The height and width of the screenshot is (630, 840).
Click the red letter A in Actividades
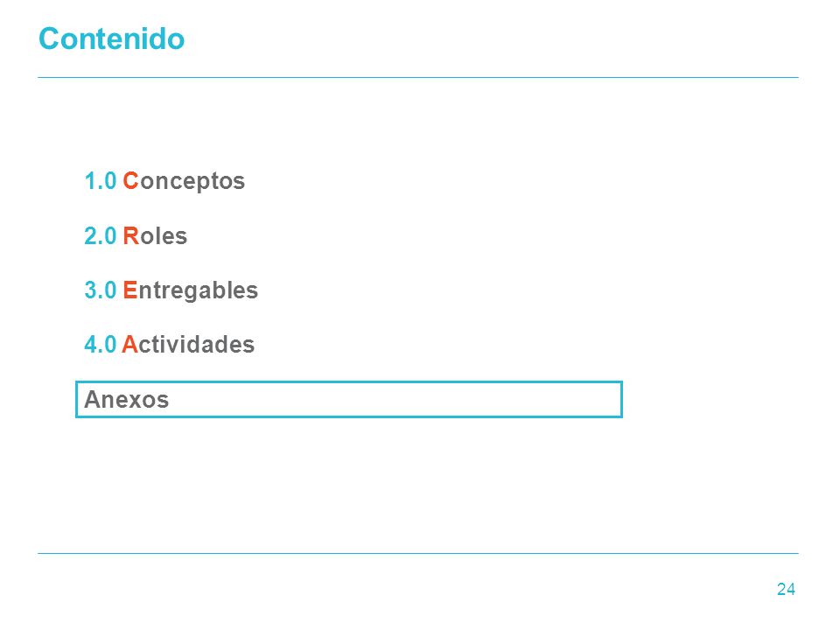pyautogui.click(x=129, y=345)
